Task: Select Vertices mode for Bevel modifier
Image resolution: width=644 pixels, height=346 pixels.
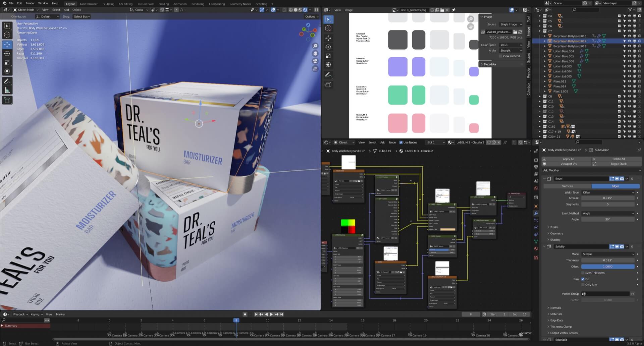Action: pos(567,186)
